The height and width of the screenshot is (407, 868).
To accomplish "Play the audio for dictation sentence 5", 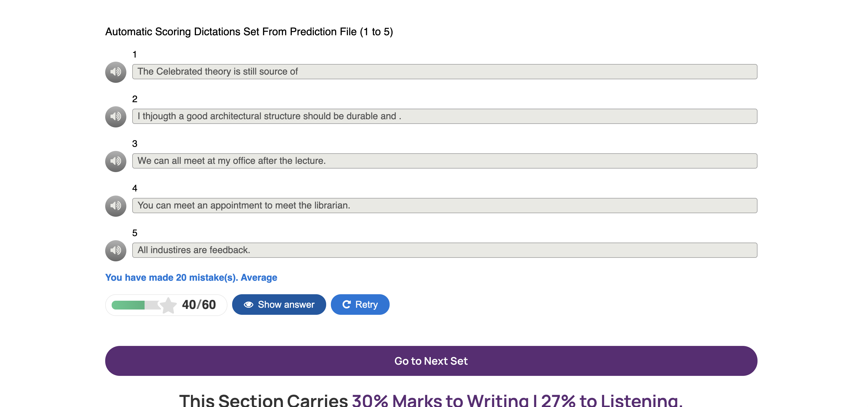I will pyautogui.click(x=116, y=250).
